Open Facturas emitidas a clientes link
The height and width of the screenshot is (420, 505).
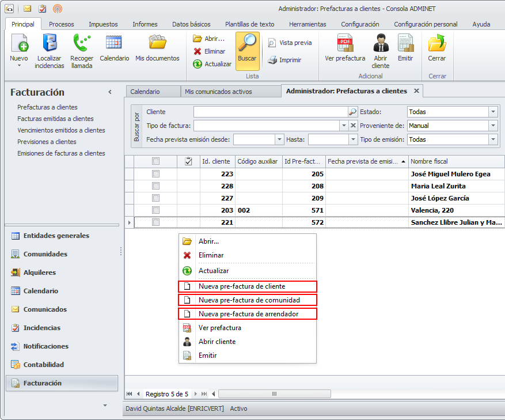(55, 119)
